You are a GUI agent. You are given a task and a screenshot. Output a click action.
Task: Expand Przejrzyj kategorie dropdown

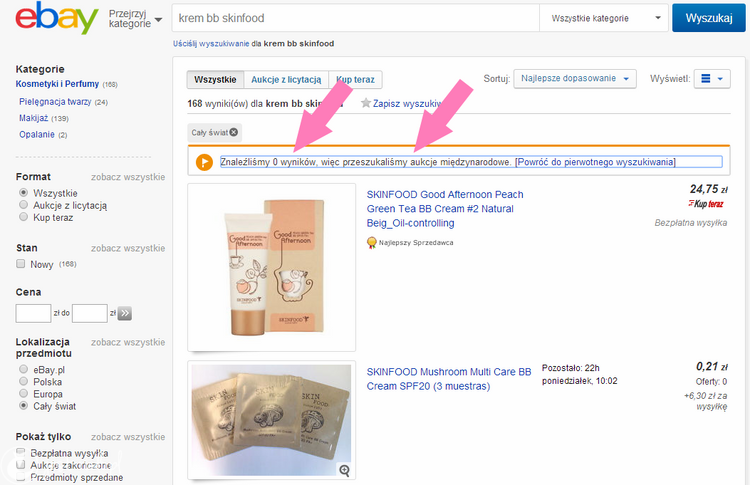click(x=135, y=19)
